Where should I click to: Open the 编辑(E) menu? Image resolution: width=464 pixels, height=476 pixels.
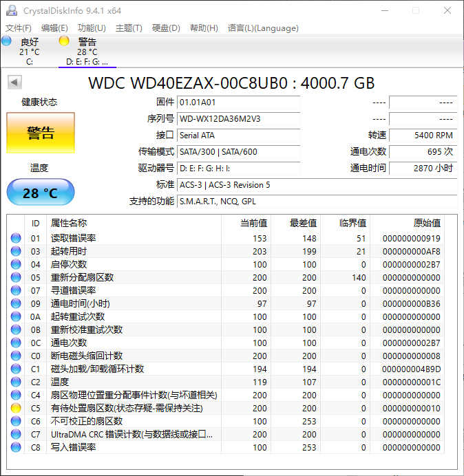(x=54, y=28)
